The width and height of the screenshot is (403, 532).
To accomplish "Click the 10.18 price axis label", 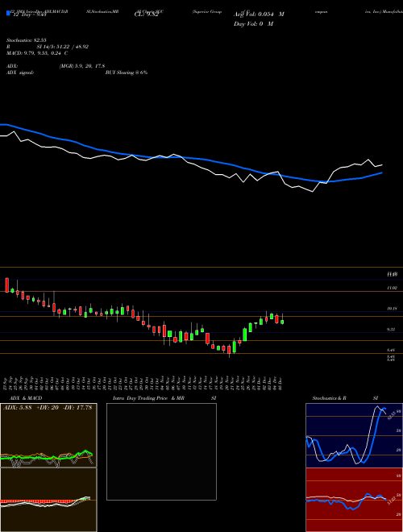I will (392, 309).
